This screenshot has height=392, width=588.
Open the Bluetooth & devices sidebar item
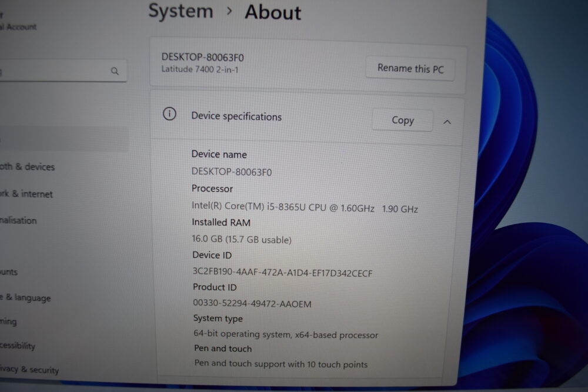tap(28, 166)
